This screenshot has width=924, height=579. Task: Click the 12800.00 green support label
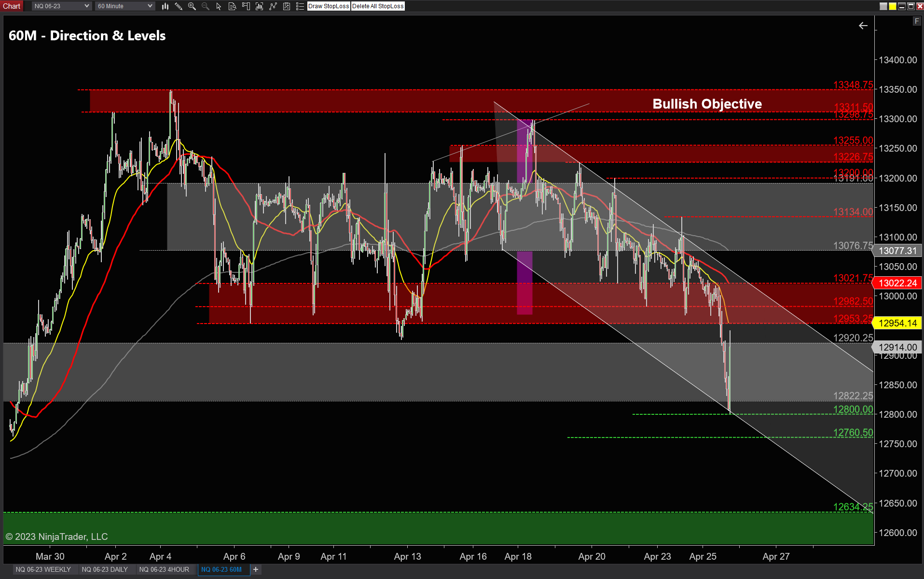[853, 410]
